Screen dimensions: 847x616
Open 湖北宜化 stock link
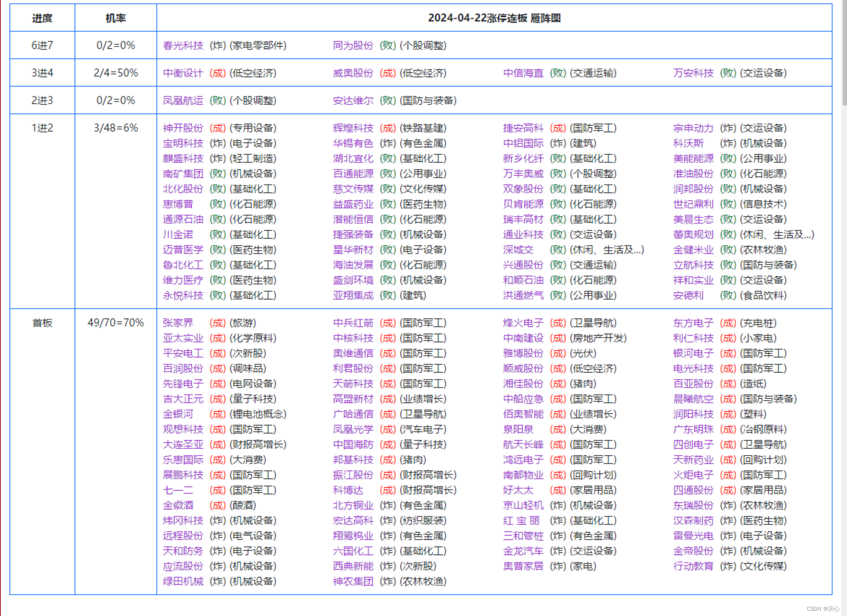click(x=353, y=158)
